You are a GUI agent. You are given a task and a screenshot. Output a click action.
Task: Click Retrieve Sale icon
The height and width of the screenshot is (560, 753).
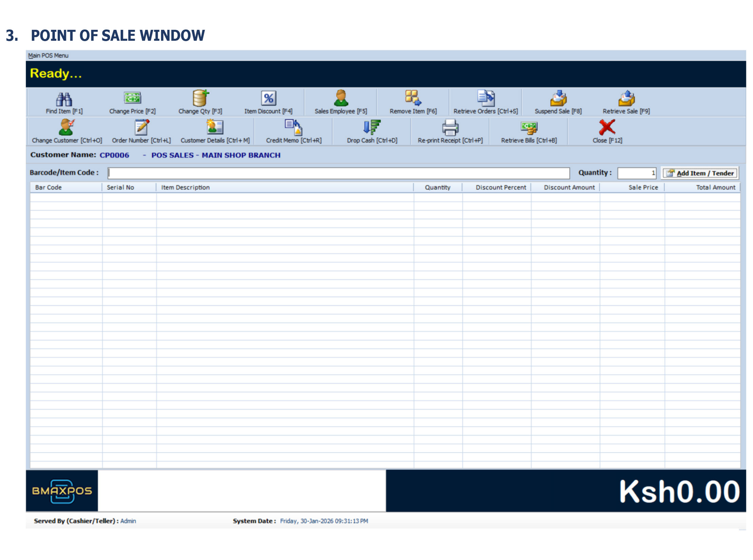click(x=626, y=98)
